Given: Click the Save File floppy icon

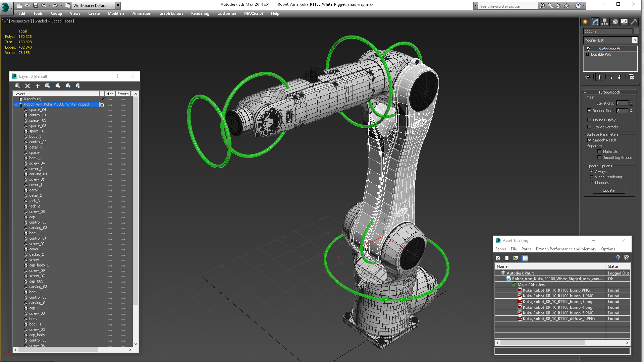Looking at the screenshot, I should (36, 6).
